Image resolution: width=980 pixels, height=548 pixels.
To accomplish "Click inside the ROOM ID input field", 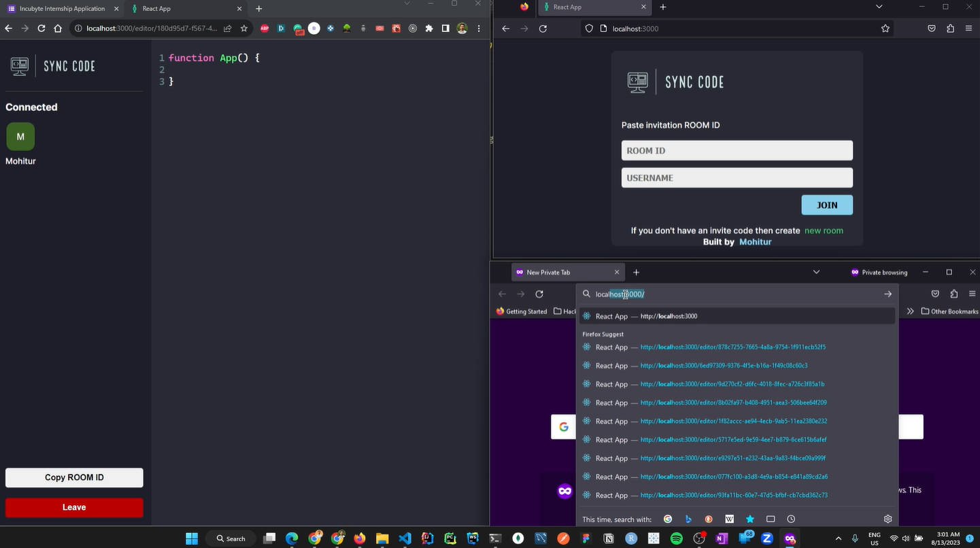I will (737, 150).
